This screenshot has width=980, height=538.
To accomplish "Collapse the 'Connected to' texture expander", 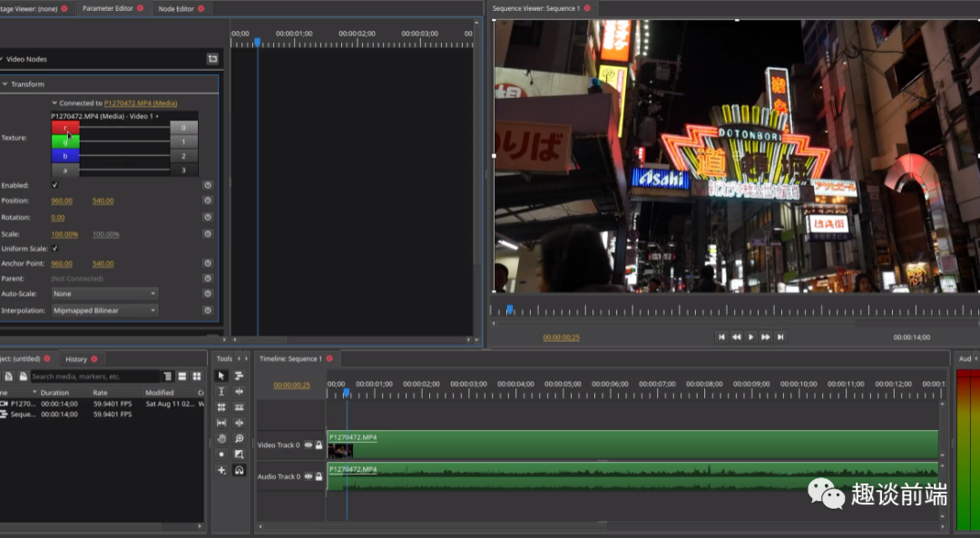I will pos(54,103).
